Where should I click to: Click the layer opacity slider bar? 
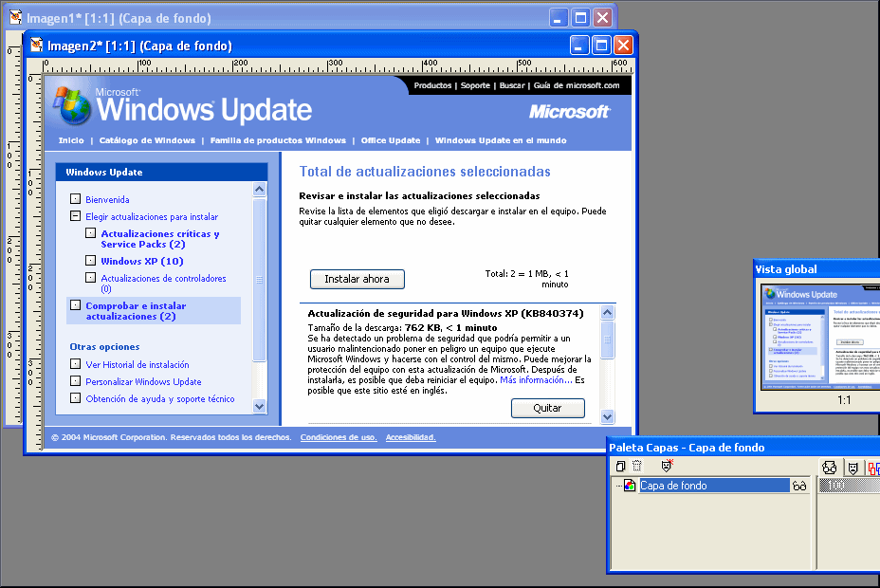point(850,486)
